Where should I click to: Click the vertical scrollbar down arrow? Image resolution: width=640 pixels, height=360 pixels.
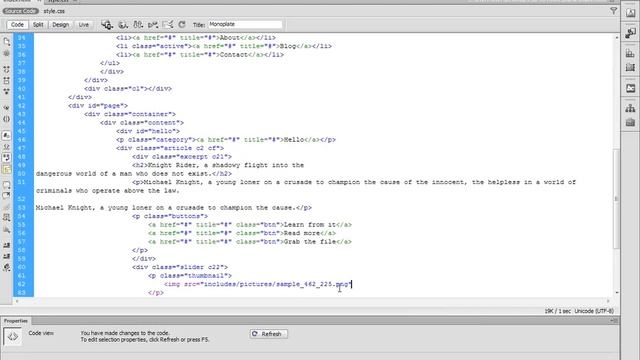tap(616, 293)
